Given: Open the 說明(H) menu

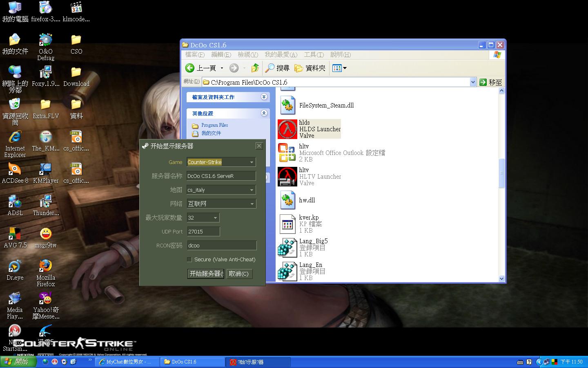Looking at the screenshot, I should tap(341, 54).
